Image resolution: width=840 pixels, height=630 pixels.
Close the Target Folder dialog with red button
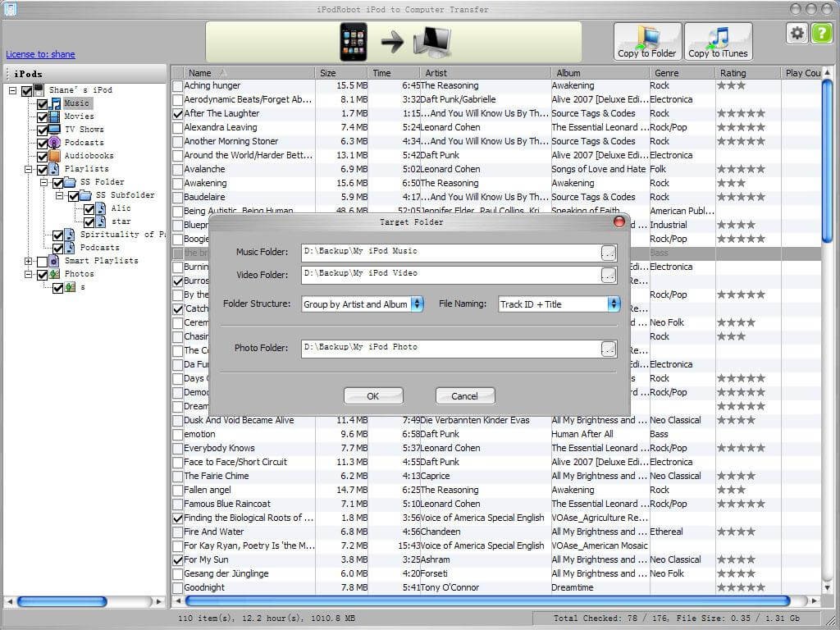tap(619, 221)
